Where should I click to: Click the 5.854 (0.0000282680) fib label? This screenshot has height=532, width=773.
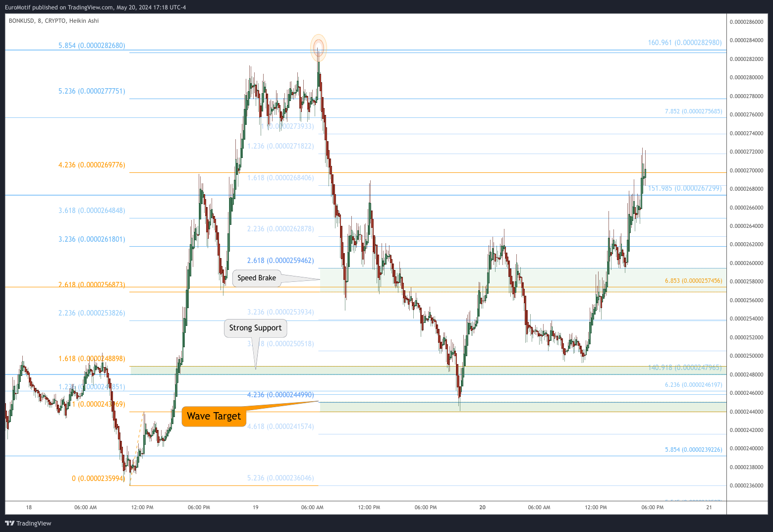point(92,46)
